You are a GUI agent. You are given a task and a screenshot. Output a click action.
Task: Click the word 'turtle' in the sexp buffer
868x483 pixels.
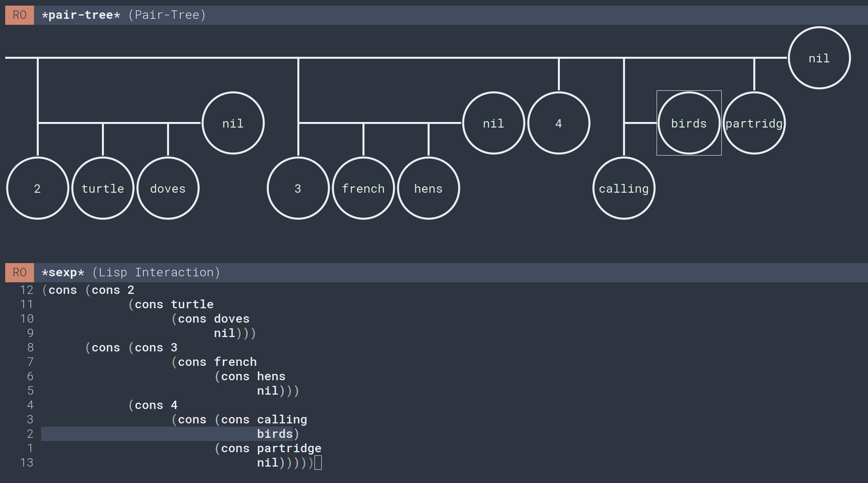coord(192,304)
